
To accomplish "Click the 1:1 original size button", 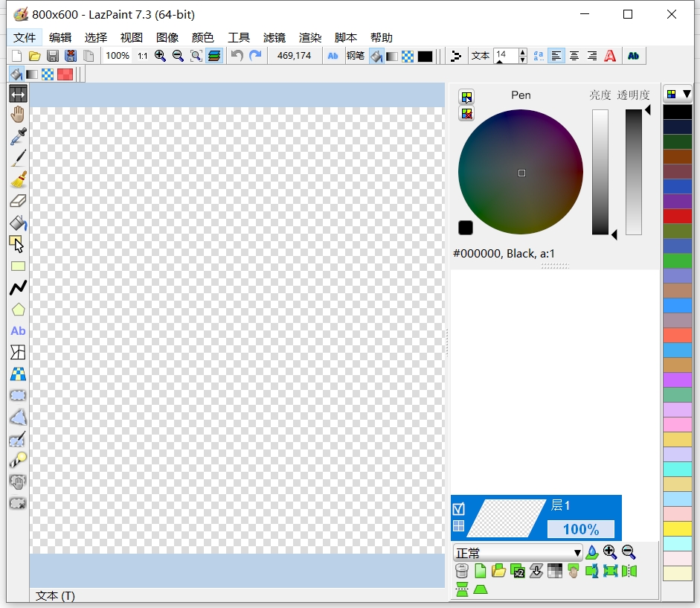I will tap(142, 56).
